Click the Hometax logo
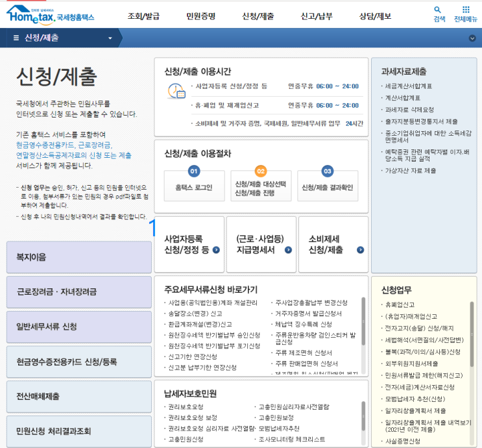482x448 pixels. coord(51,15)
